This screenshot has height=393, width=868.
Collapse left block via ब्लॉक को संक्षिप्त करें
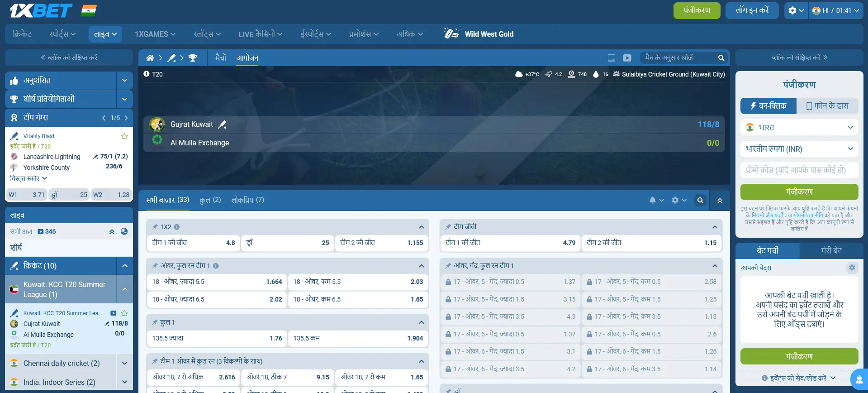click(x=69, y=58)
